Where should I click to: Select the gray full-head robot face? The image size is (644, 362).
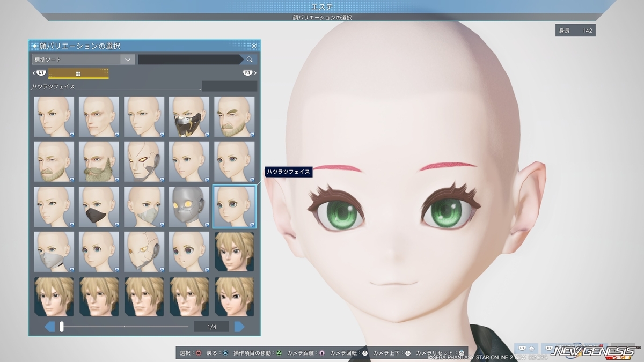click(189, 206)
